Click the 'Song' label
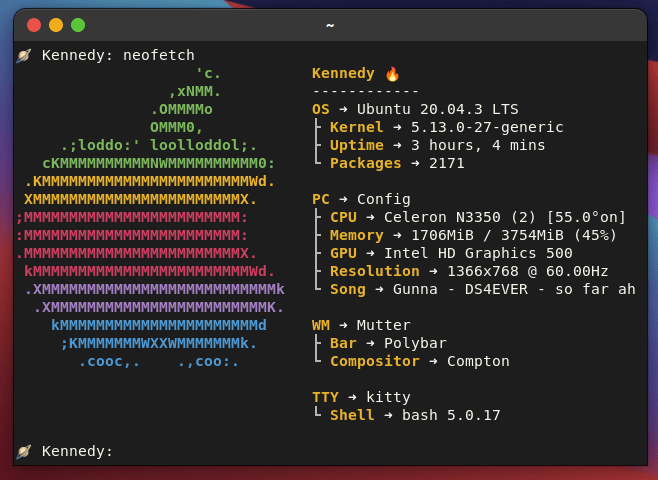The width and height of the screenshot is (658, 480). tap(347, 290)
